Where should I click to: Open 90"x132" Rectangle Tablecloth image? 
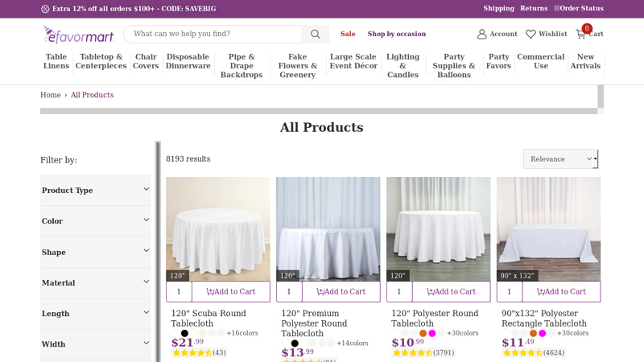click(x=548, y=229)
